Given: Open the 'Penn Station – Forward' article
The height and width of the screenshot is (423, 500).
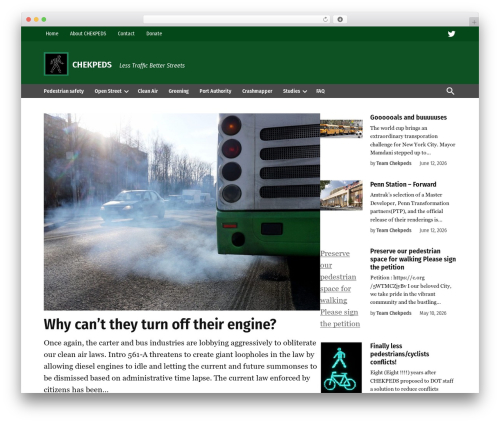Looking at the screenshot, I should [403, 184].
